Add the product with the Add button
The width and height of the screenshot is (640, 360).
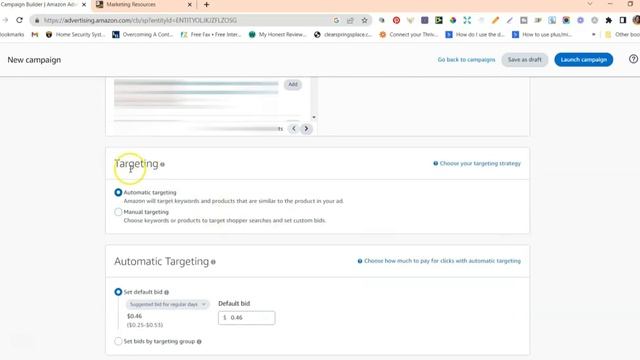293,84
